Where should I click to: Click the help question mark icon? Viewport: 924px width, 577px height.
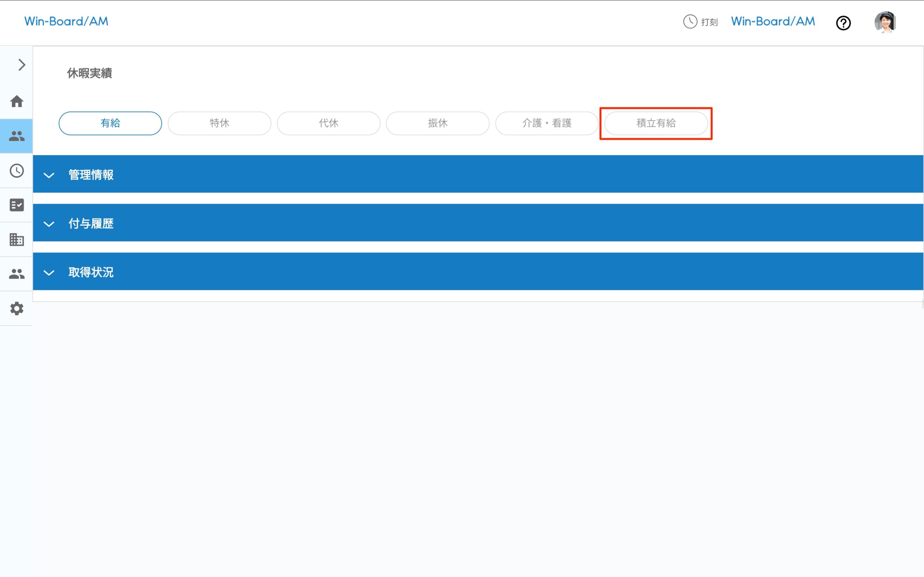(843, 23)
